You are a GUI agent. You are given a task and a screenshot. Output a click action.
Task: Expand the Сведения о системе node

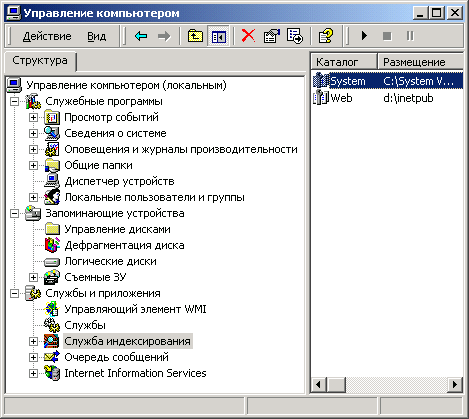pos(33,133)
